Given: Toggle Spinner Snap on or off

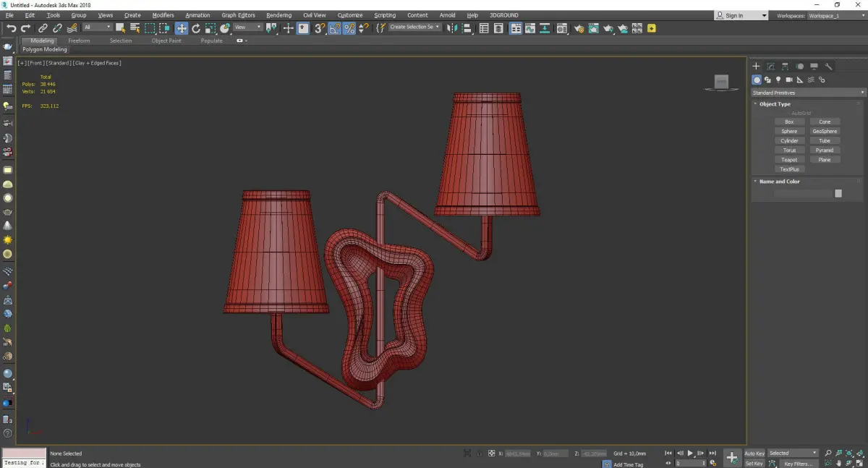Looking at the screenshot, I should tap(364, 28).
